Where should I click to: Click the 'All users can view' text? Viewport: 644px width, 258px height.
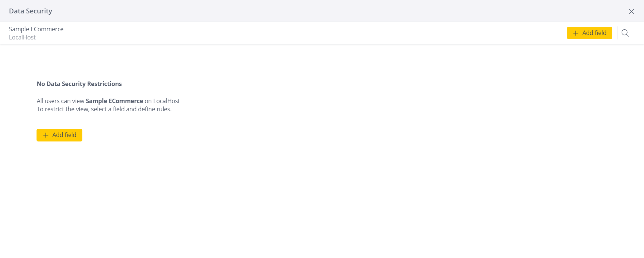click(60, 101)
